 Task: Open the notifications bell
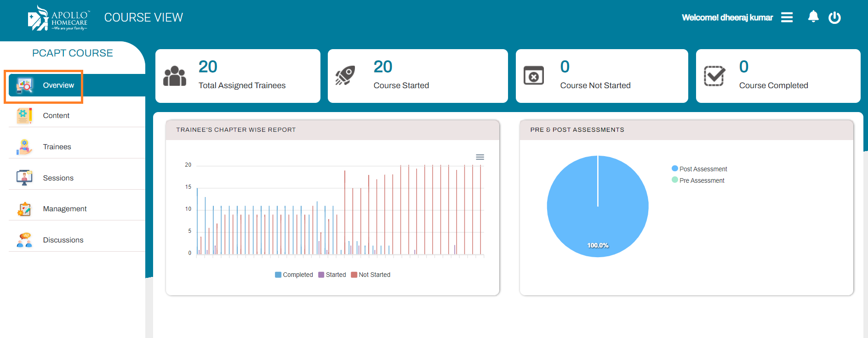[x=813, y=17]
